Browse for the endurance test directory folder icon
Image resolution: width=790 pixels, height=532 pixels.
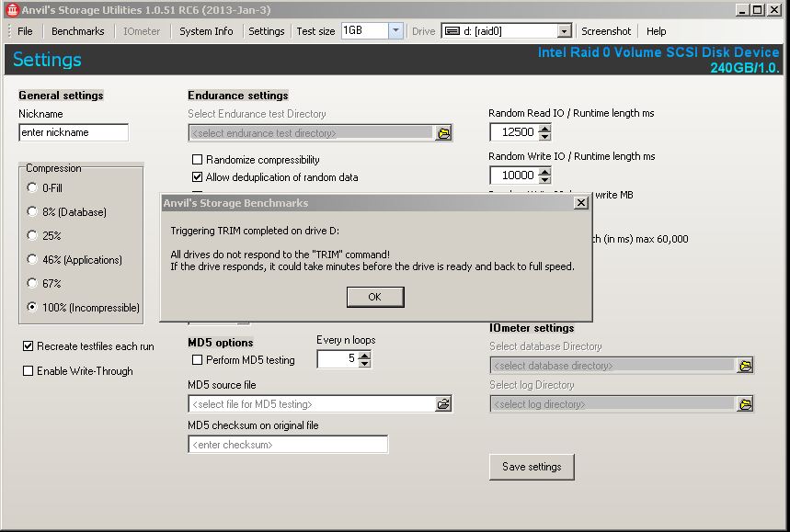point(444,133)
